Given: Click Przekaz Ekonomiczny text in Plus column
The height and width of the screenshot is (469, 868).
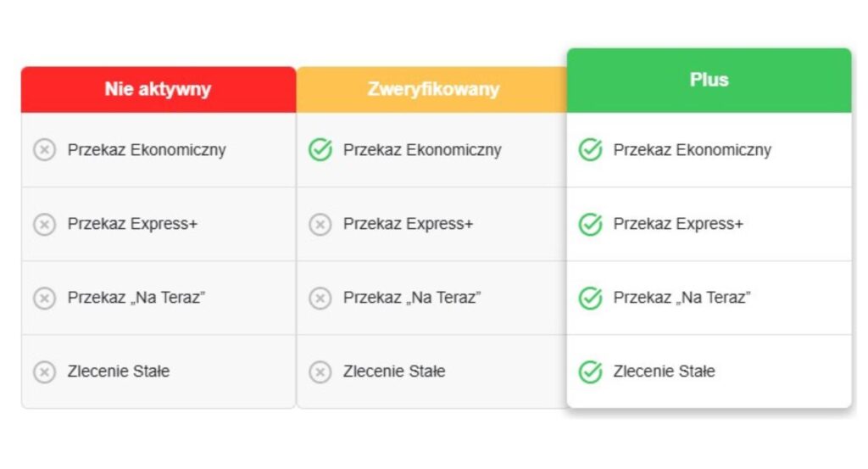Looking at the screenshot, I should [x=692, y=150].
